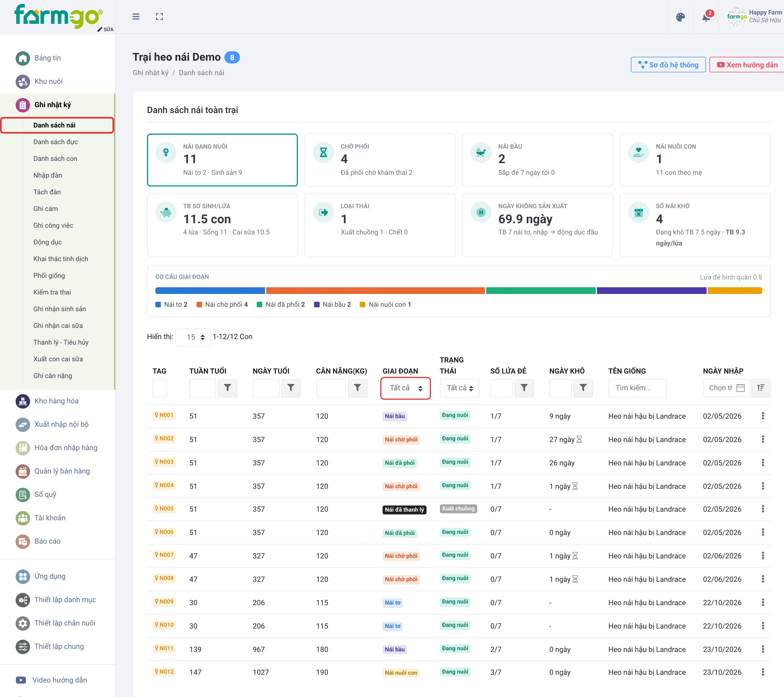The image size is (784, 697).
Task: Click the TAG filter input box
Action: (160, 388)
